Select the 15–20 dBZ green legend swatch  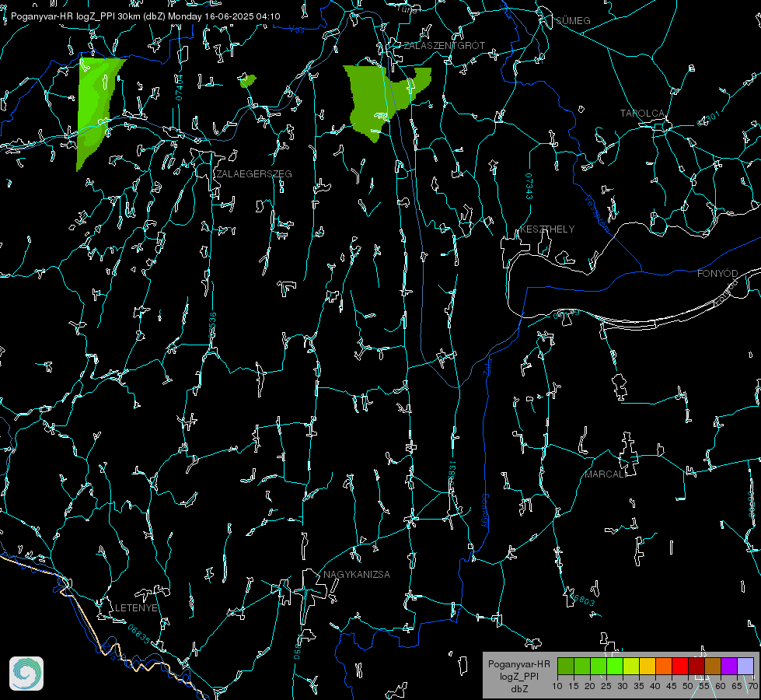[582, 666]
